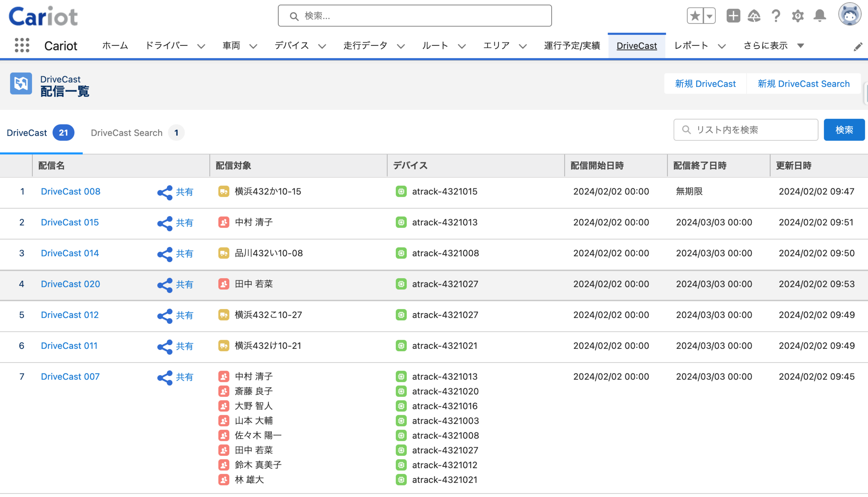The width and height of the screenshot is (868, 497).
Task: Click the blue 検索 button
Action: (x=844, y=130)
